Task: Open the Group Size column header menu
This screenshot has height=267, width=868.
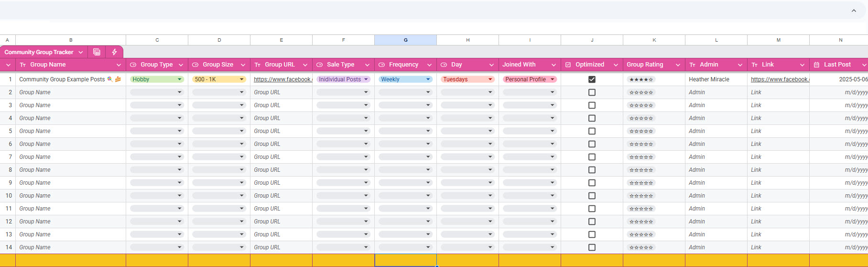Action: (x=243, y=65)
